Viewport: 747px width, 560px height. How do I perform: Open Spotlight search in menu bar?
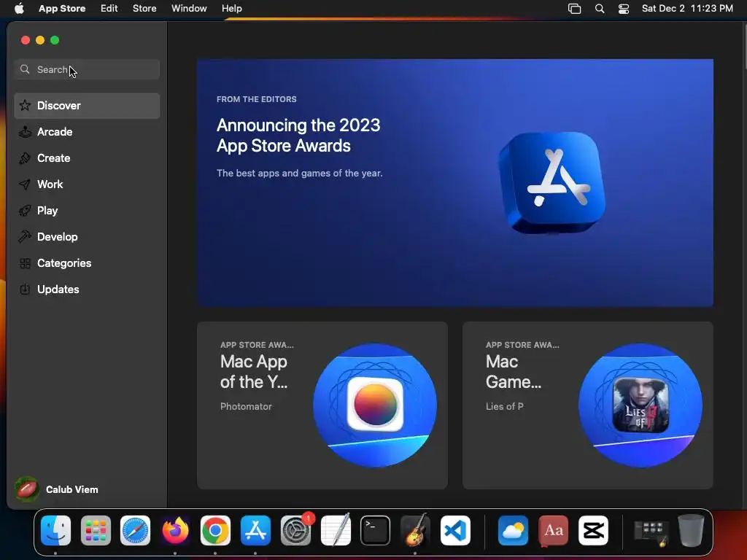coord(600,9)
